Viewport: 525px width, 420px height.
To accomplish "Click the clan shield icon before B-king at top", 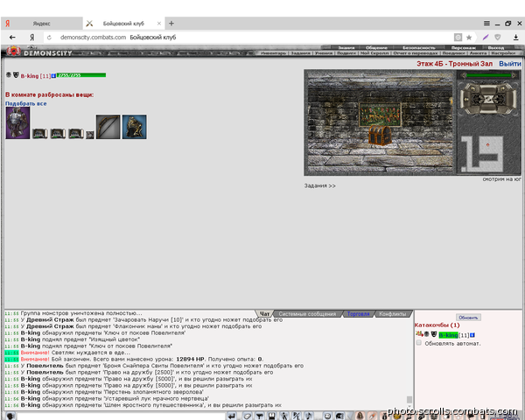I will coord(16,75).
